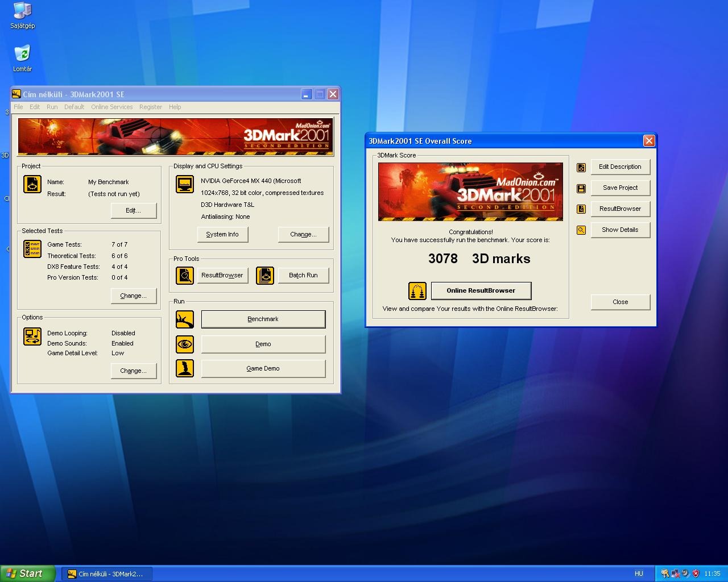
Task: Click the Online ResultBrowser trees icon
Action: pos(417,291)
